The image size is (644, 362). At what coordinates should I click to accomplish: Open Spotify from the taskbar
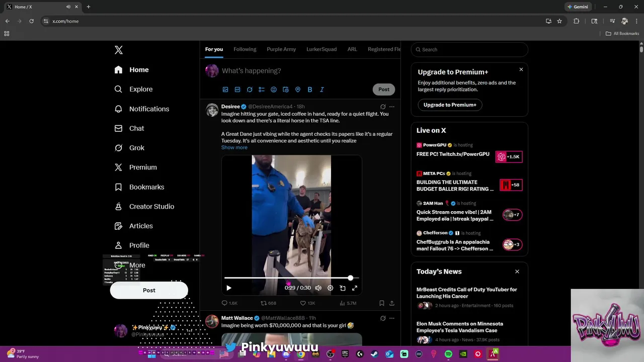tap(448, 354)
